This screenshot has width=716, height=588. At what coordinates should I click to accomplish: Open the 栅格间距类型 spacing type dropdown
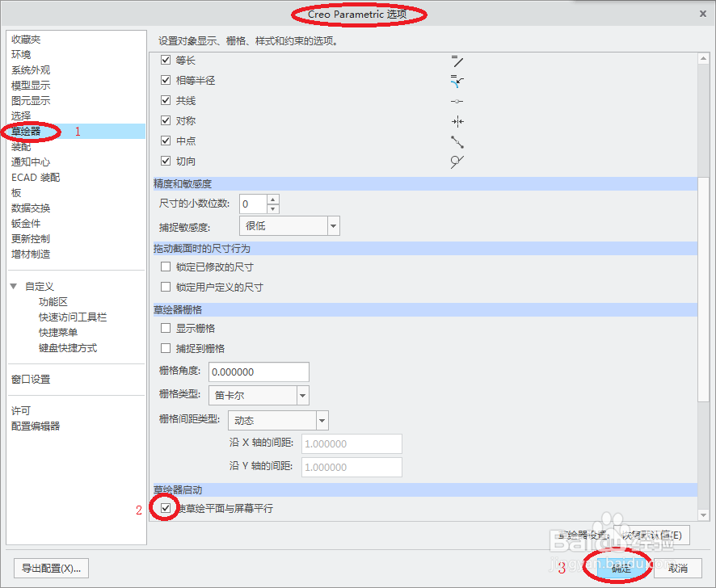(x=322, y=420)
